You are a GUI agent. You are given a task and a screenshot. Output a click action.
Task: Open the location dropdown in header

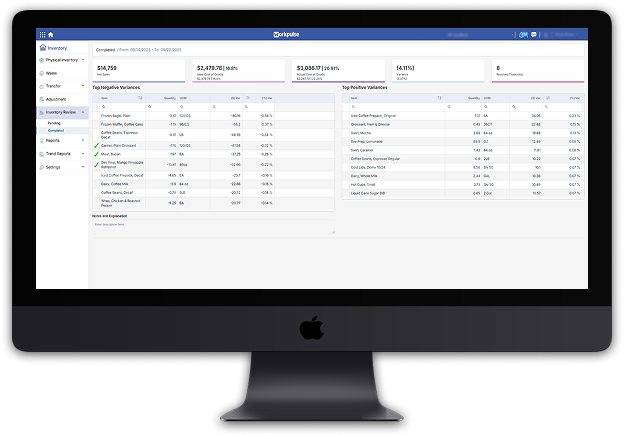[479, 35]
